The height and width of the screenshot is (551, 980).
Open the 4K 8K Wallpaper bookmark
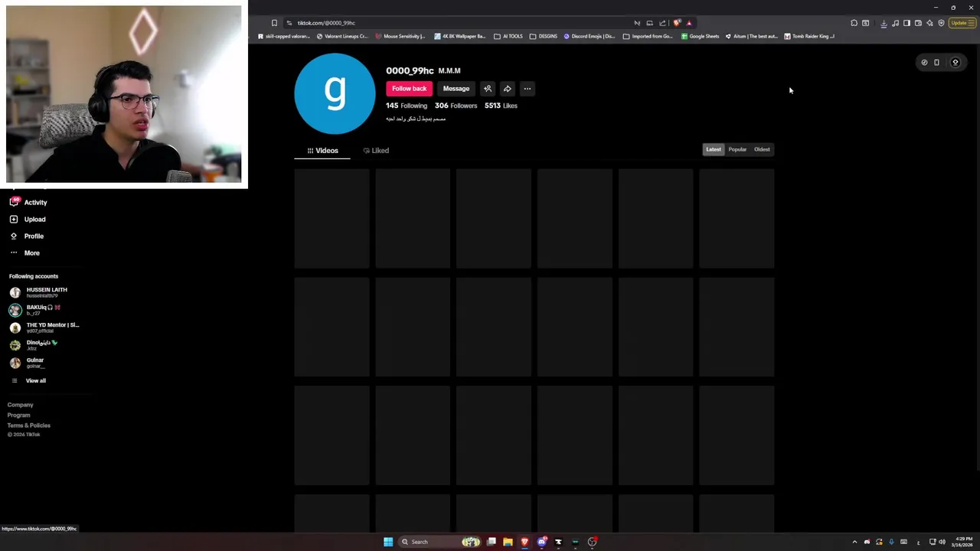459,36
